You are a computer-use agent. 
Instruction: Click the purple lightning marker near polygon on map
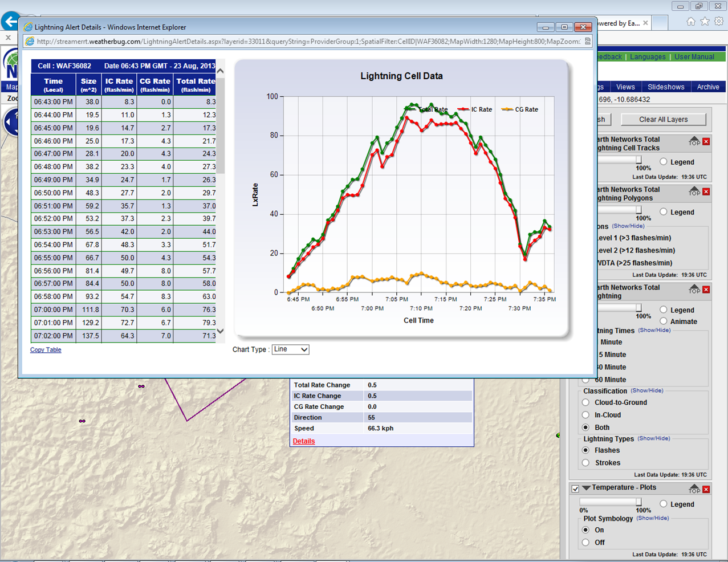click(x=141, y=386)
